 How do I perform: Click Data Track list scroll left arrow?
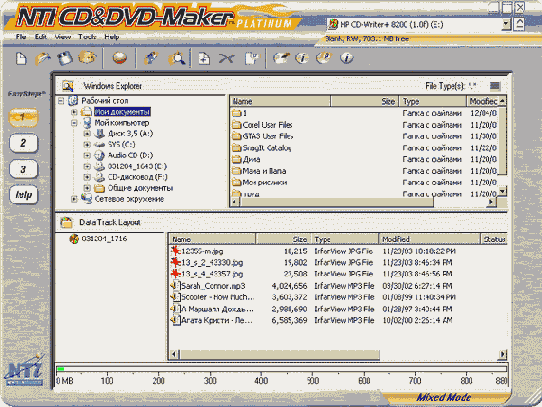pos(174,354)
